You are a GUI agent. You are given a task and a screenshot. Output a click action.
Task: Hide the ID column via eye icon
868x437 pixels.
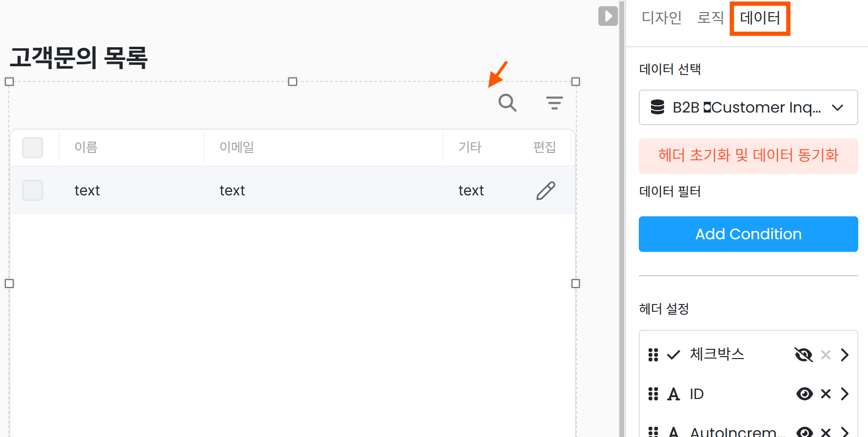point(804,394)
